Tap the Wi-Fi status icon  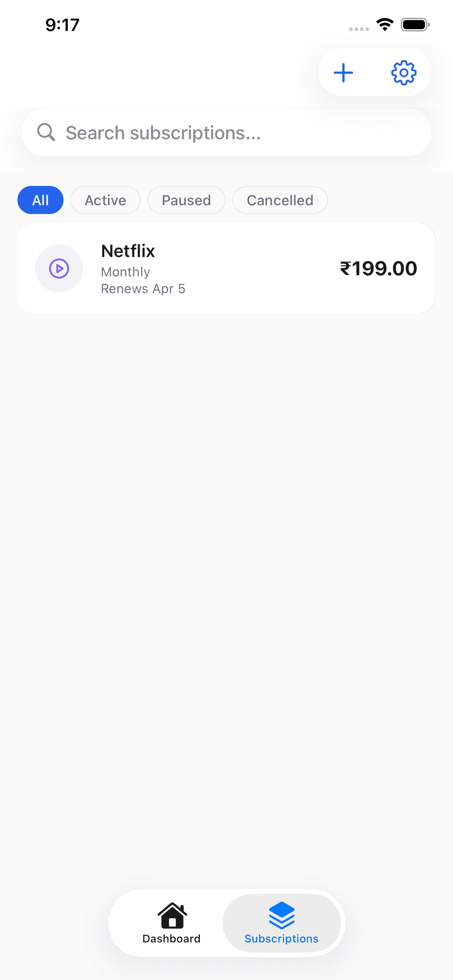(385, 25)
